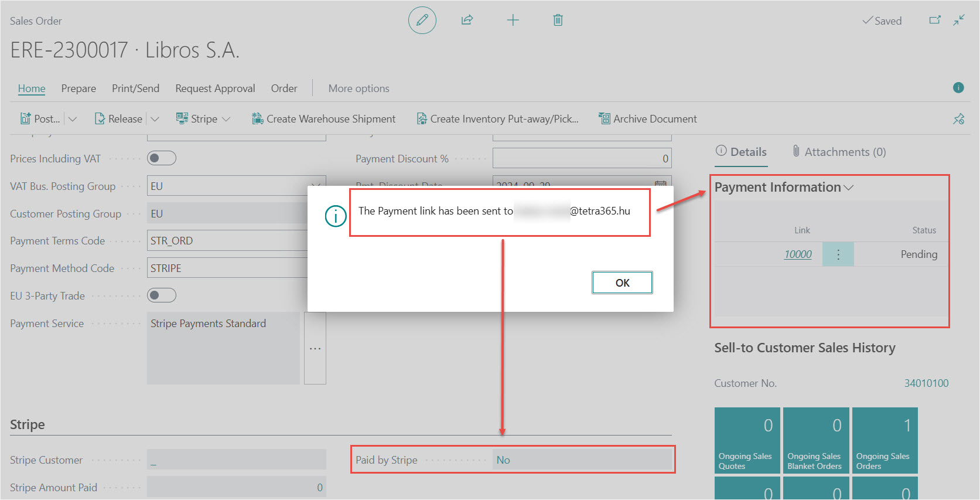The width and height of the screenshot is (980, 500).
Task: Open the Release dropdown arrow
Action: coord(155,119)
